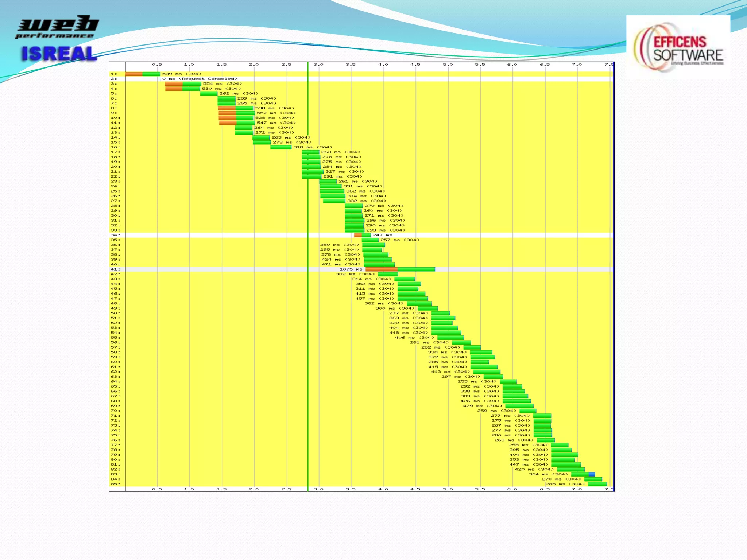The height and width of the screenshot is (560, 747).
Task: Select the canceled request row 2
Action: pos(199,79)
